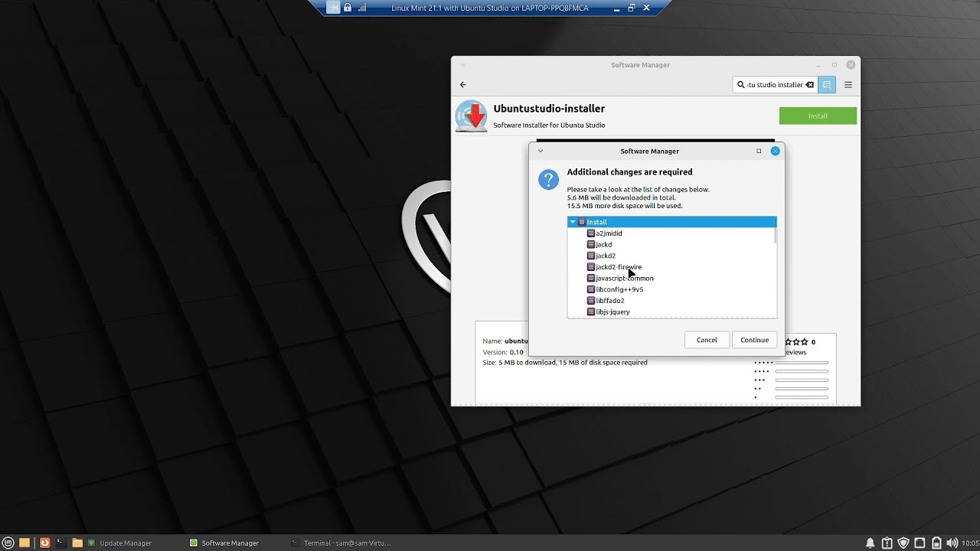Viewport: 980px width, 551px height.
Task: Go back using Software Manager back arrow
Action: pos(462,85)
